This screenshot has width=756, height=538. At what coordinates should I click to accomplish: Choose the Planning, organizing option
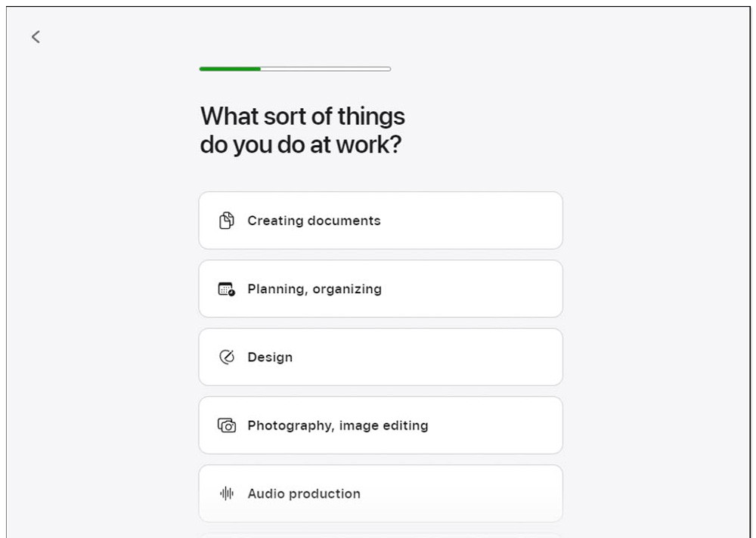380,289
